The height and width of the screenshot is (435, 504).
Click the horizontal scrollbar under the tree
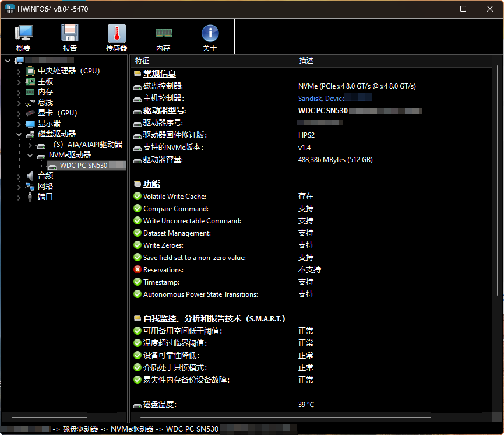[x=50, y=418]
